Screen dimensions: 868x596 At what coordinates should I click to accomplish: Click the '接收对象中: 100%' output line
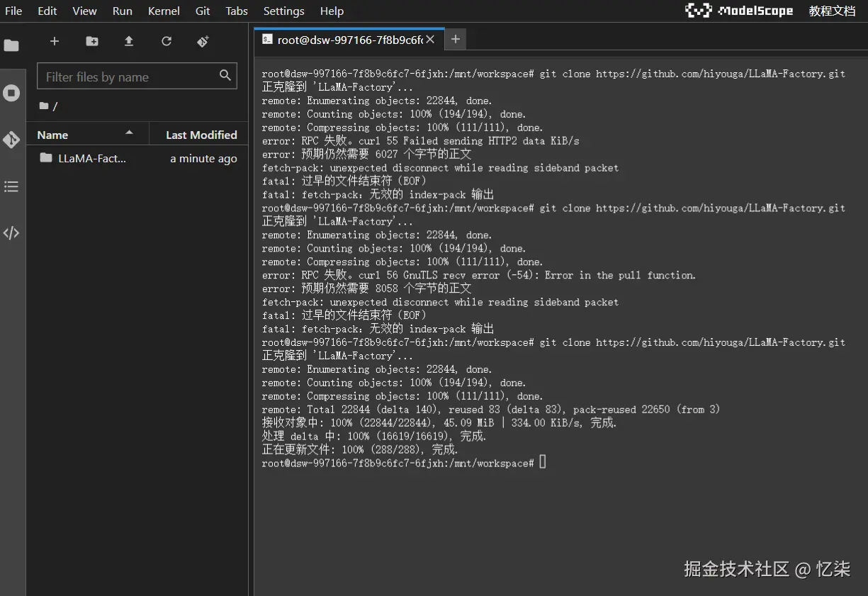(439, 423)
